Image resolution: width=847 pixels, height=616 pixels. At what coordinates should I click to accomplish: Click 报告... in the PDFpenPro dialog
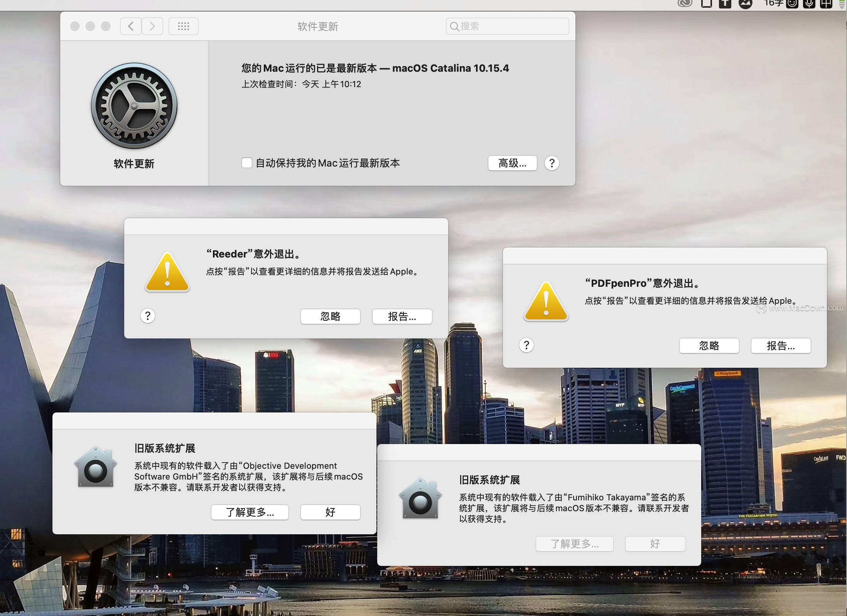coord(781,346)
